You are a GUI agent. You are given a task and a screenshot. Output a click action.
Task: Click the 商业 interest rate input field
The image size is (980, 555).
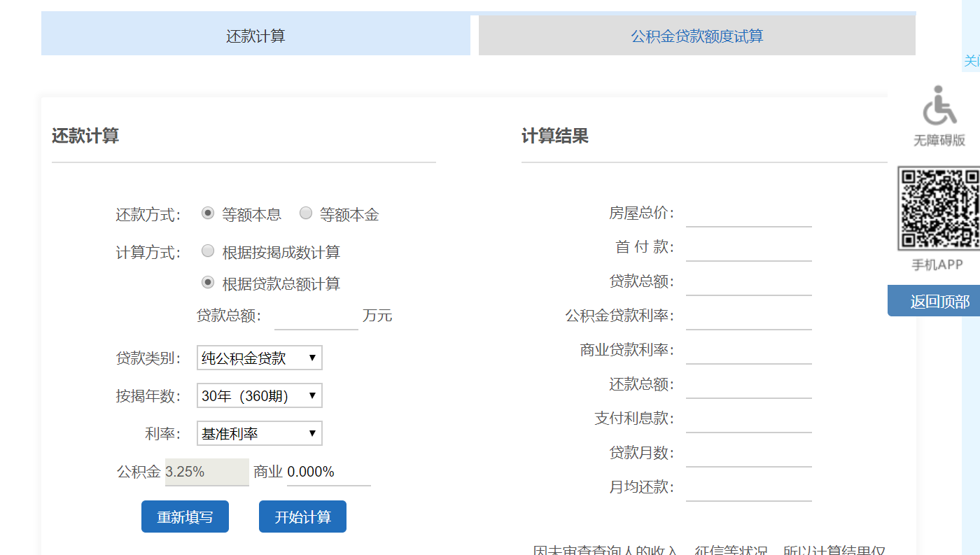329,472
